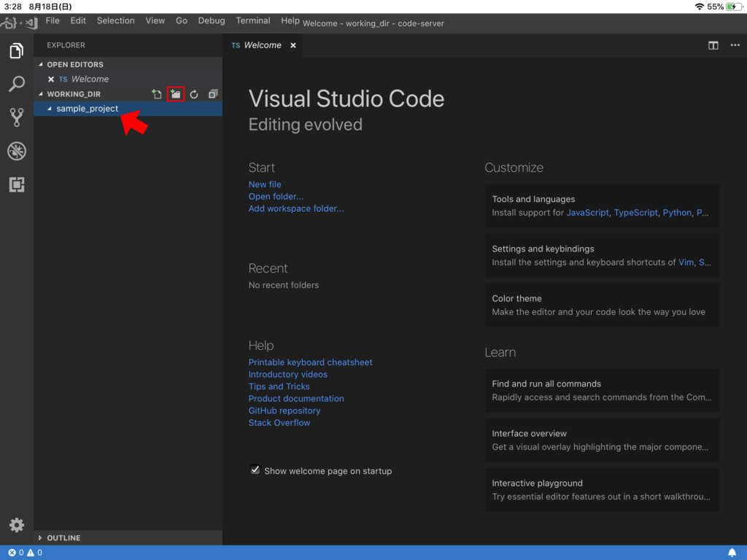Open the Go menu
747x560 pixels.
click(182, 21)
